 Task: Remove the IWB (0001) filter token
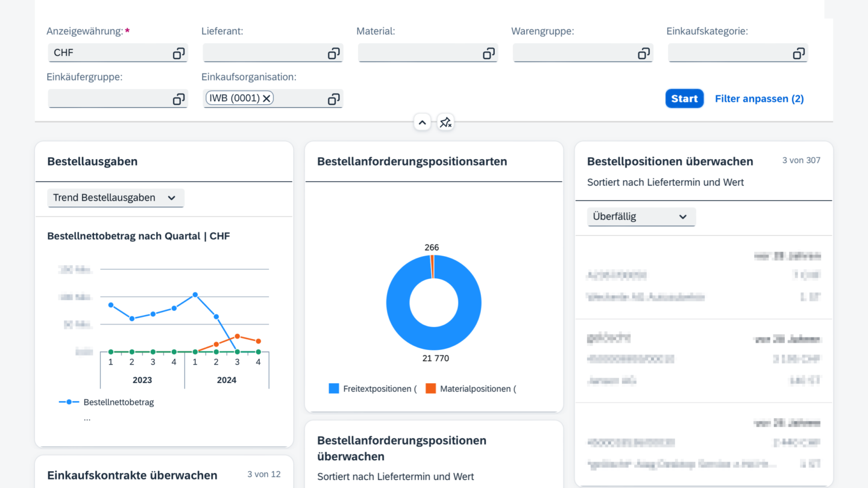(266, 99)
